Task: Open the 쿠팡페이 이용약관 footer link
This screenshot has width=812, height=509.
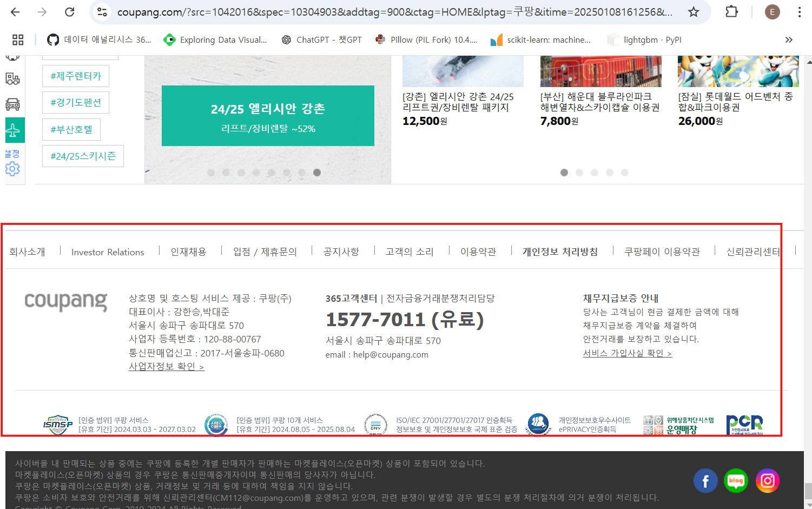Action: (x=662, y=252)
